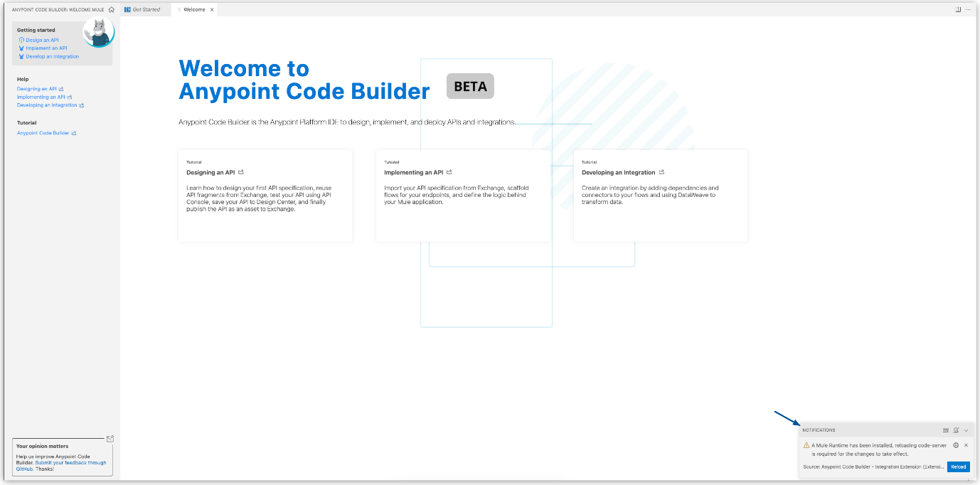
Task: Open the Implementing an API help link
Action: (41, 97)
